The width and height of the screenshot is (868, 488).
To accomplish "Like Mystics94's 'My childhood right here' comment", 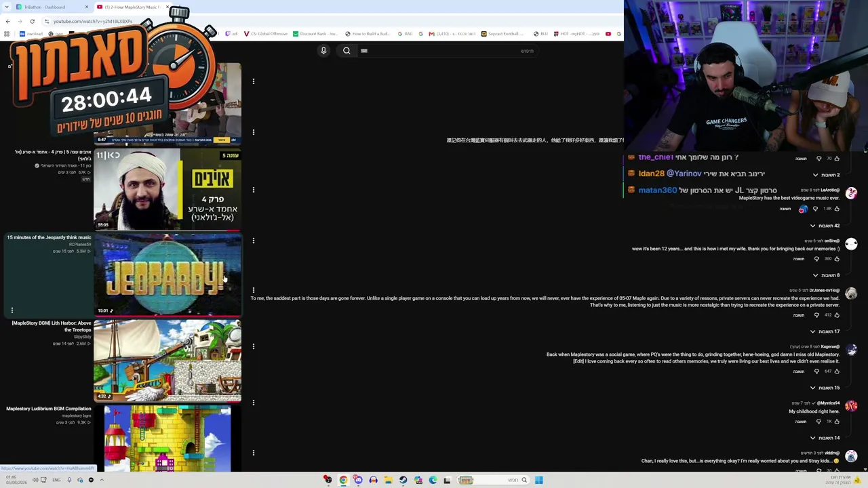I will point(837,422).
